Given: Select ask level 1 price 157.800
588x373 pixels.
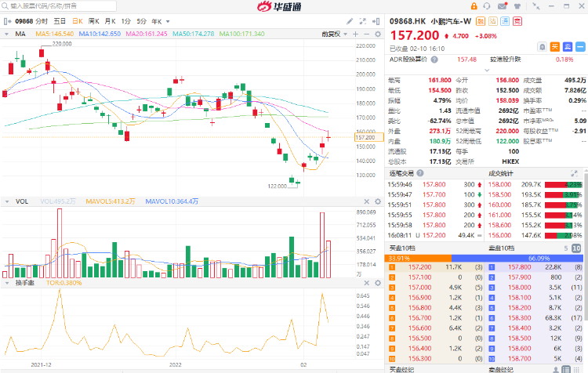Looking at the screenshot, I should tap(519, 267).
